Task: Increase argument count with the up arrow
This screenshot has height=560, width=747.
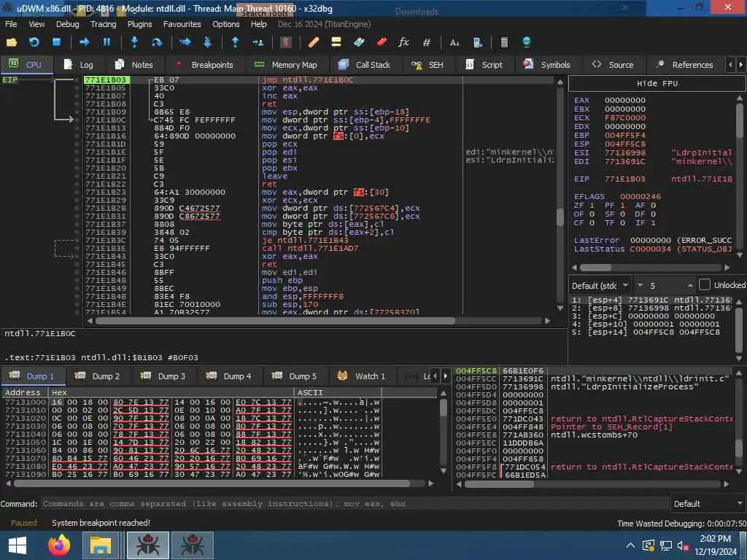Action: pyautogui.click(x=690, y=285)
